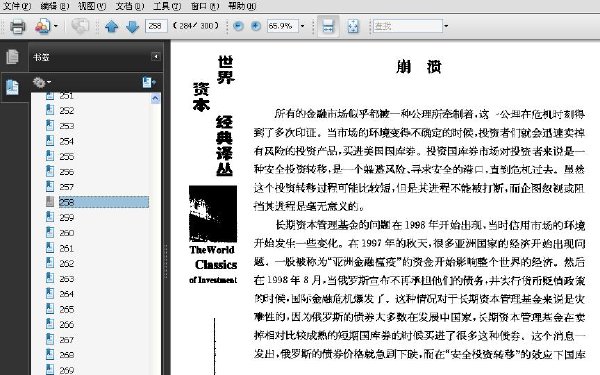Open the Pages thumbnail panel icon

12,57
